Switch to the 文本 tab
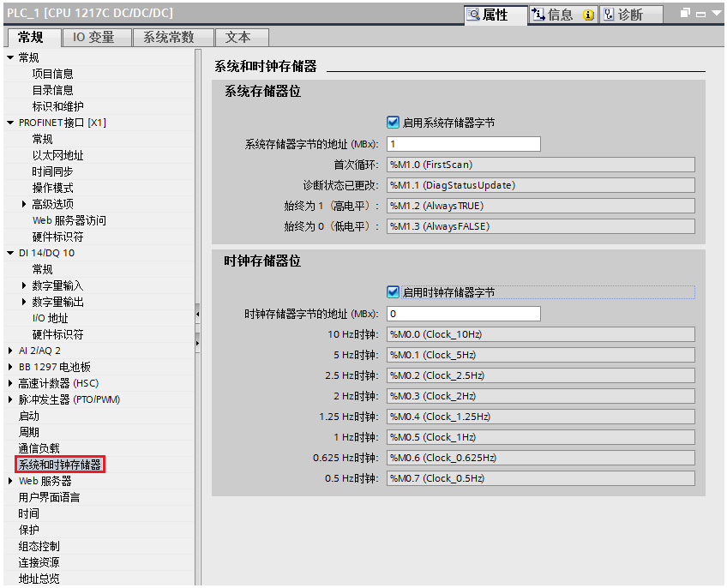Screen dimensions: 727x588 pos(241,37)
